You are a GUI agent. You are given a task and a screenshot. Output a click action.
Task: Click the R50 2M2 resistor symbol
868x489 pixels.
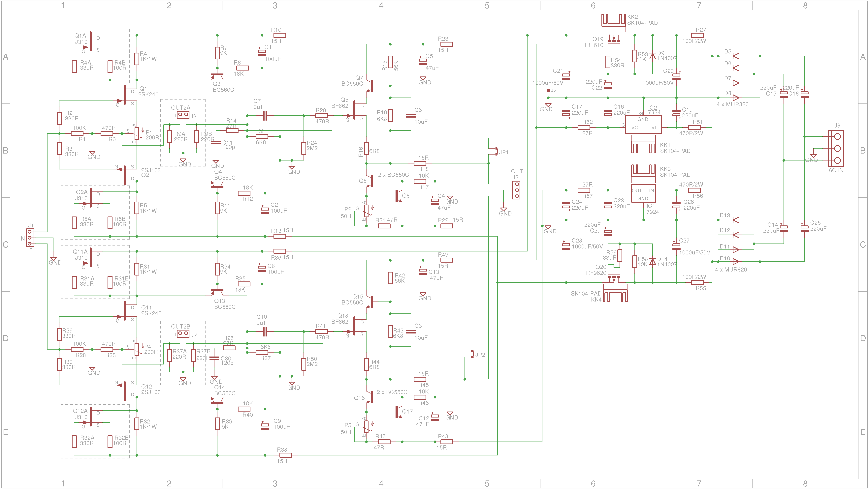point(304,364)
